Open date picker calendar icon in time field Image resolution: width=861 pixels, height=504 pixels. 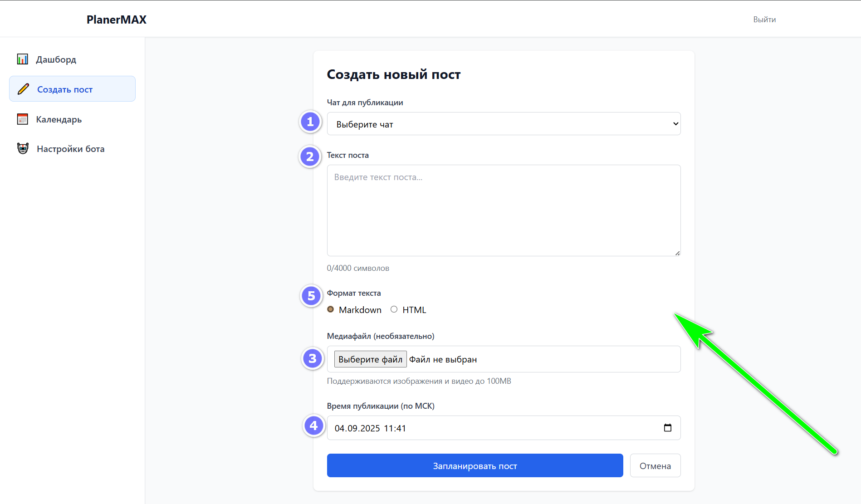click(x=667, y=428)
